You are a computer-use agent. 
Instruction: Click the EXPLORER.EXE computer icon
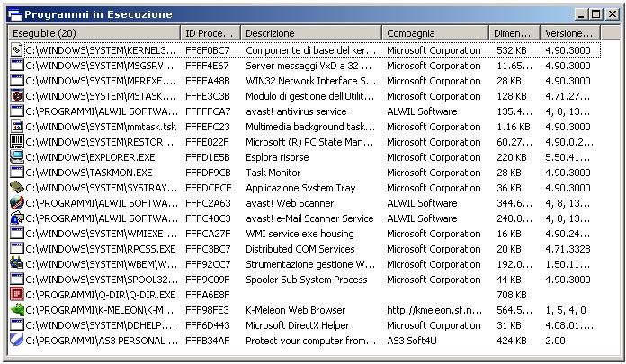[17, 157]
